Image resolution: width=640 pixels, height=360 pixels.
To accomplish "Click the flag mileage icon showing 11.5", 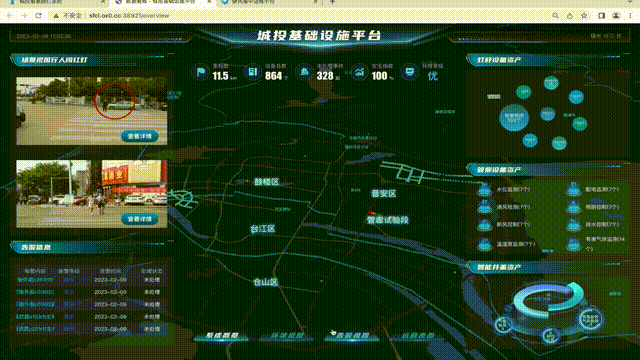I will 200,73.
